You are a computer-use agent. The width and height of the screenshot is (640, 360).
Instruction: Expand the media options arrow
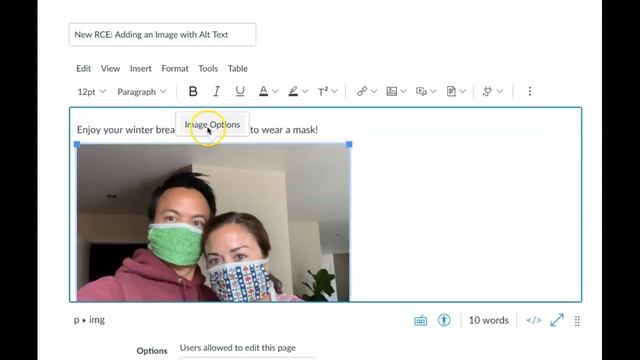click(433, 91)
